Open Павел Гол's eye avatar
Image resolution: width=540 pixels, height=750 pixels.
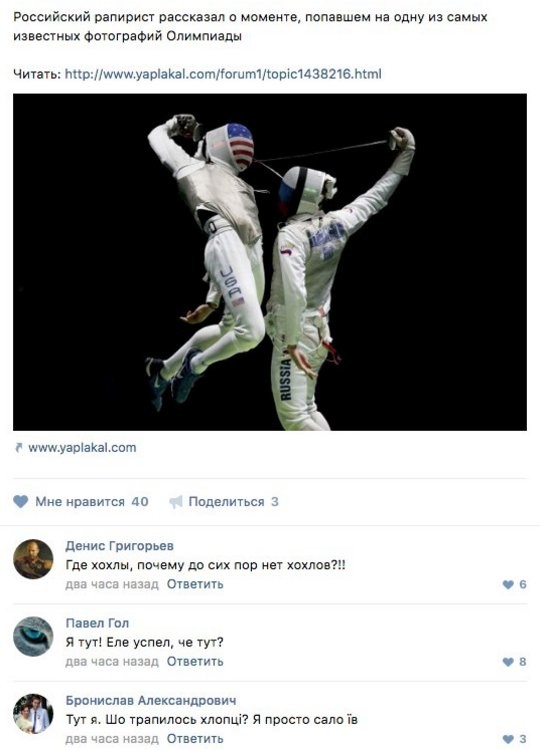[x=33, y=636]
